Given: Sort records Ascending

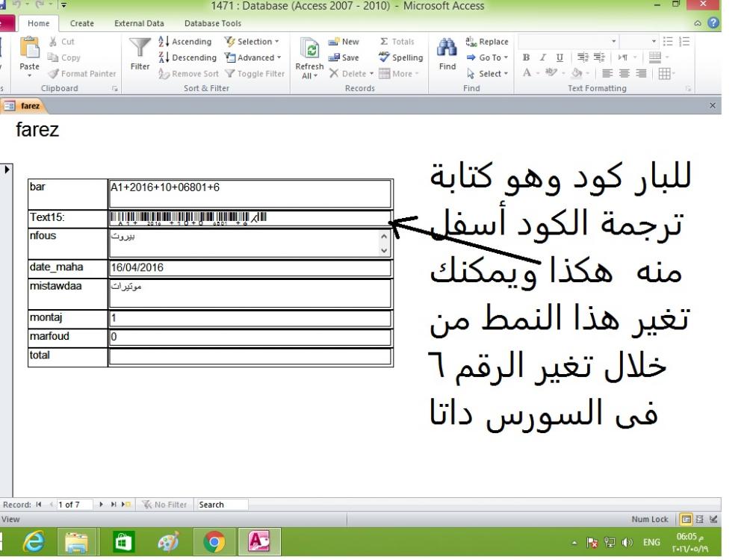Looking at the screenshot, I should pyautogui.click(x=185, y=41).
